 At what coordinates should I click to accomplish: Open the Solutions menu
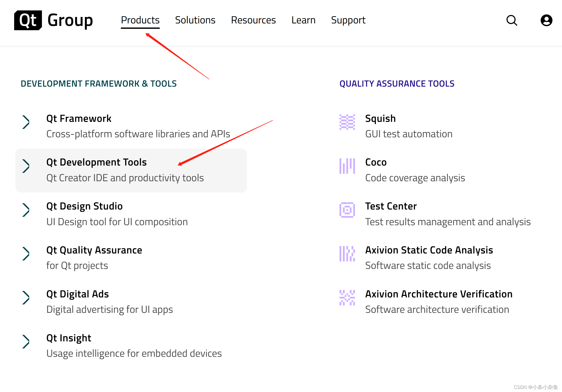[x=195, y=20]
